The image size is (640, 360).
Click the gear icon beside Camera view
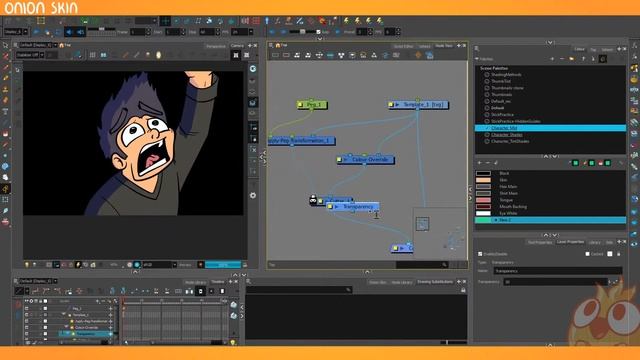(x=253, y=196)
